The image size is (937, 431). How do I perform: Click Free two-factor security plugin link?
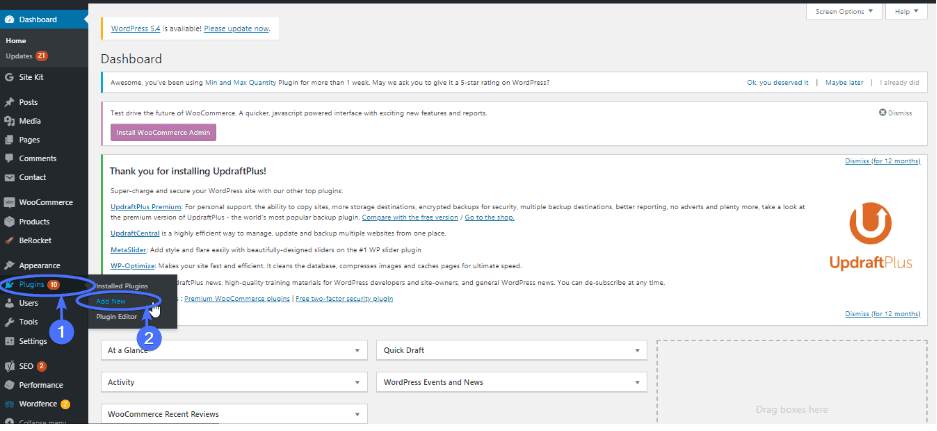click(x=344, y=298)
